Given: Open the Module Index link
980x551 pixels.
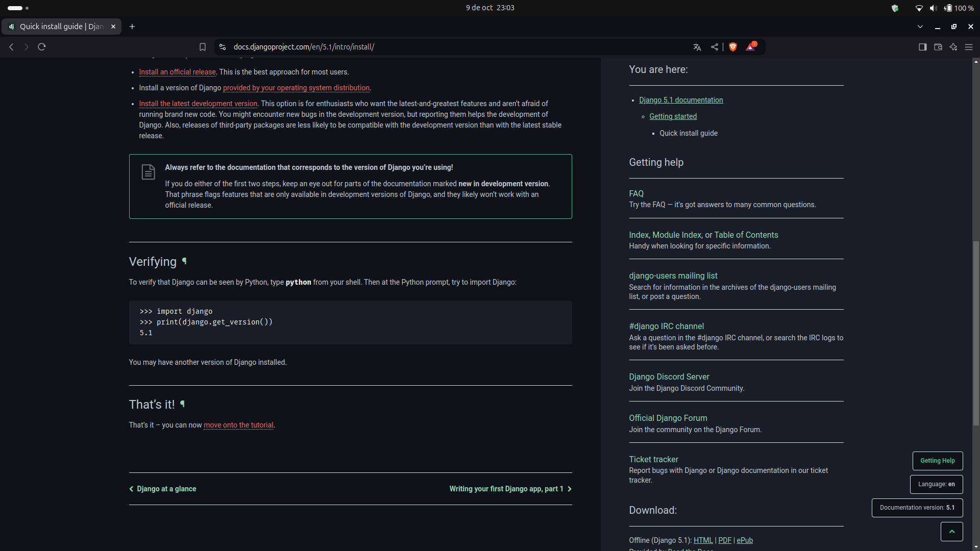Looking at the screenshot, I should [677, 235].
